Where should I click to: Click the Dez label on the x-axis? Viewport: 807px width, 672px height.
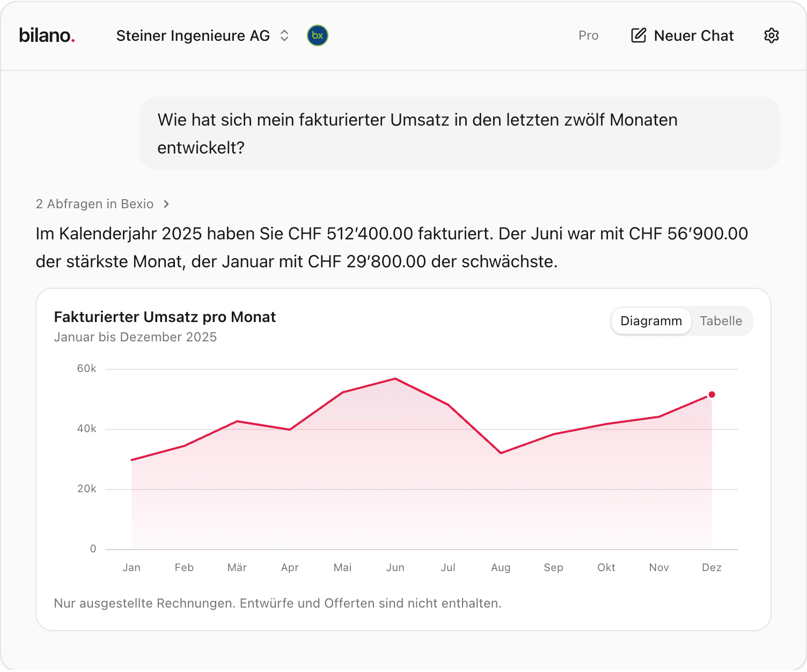pos(712,567)
